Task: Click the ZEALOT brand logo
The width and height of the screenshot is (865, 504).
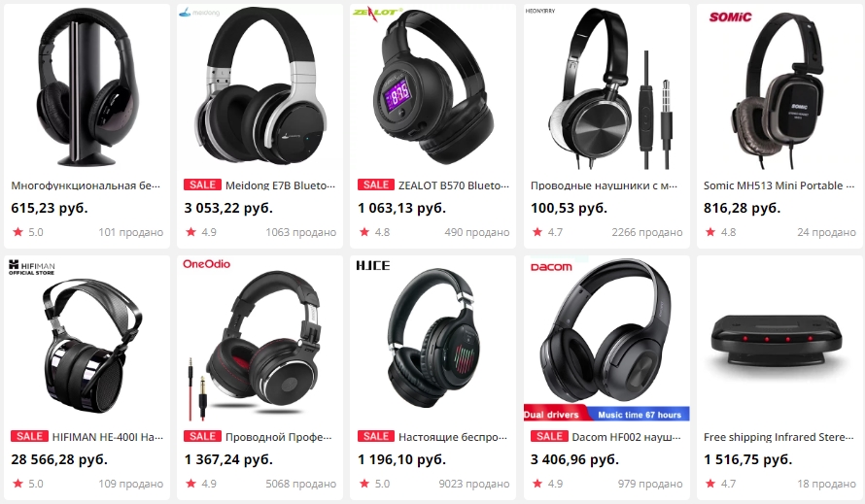Action: [377, 14]
